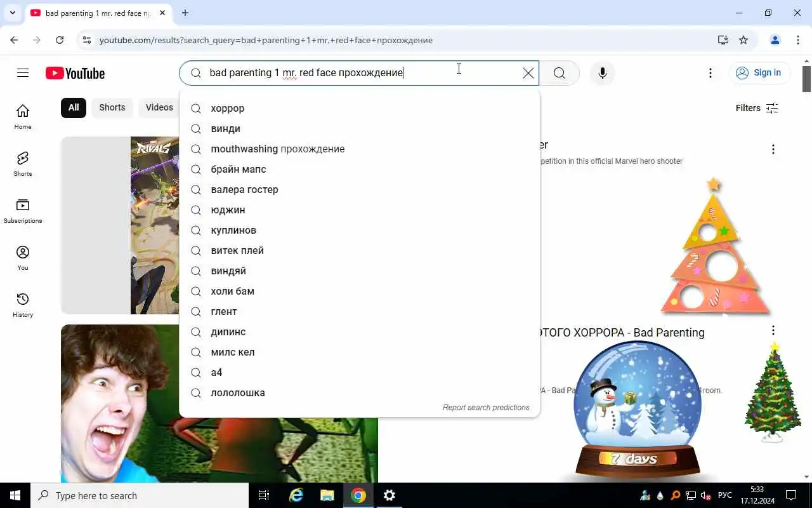The height and width of the screenshot is (508, 812).
Task: Bookmark this page with the star
Action: click(x=743, y=40)
